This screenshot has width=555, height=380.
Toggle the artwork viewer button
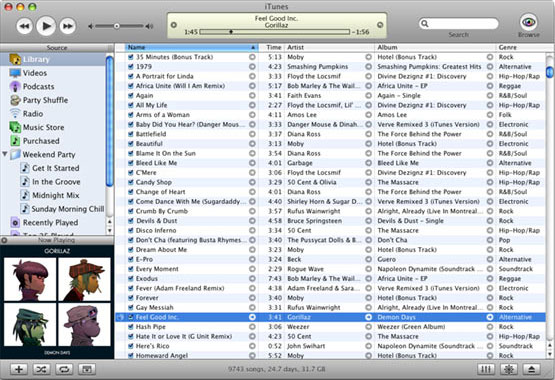(87, 369)
